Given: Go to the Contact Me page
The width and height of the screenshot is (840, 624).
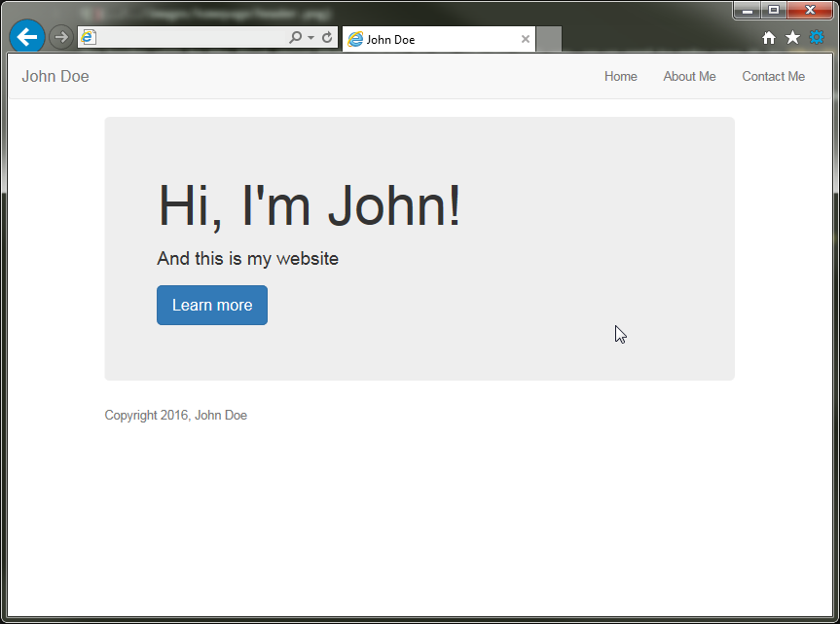Looking at the screenshot, I should 773,77.
